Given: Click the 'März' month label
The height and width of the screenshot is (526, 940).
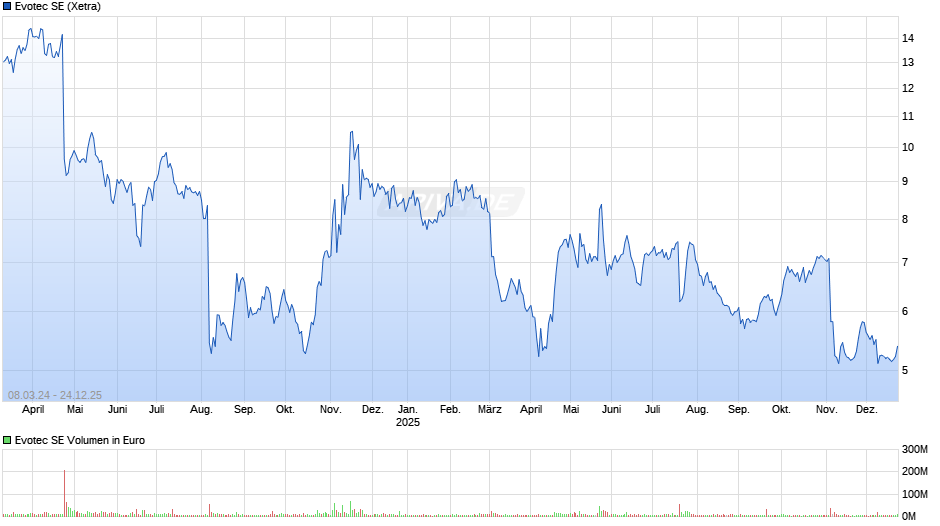Looking at the screenshot, I should coord(490,410).
